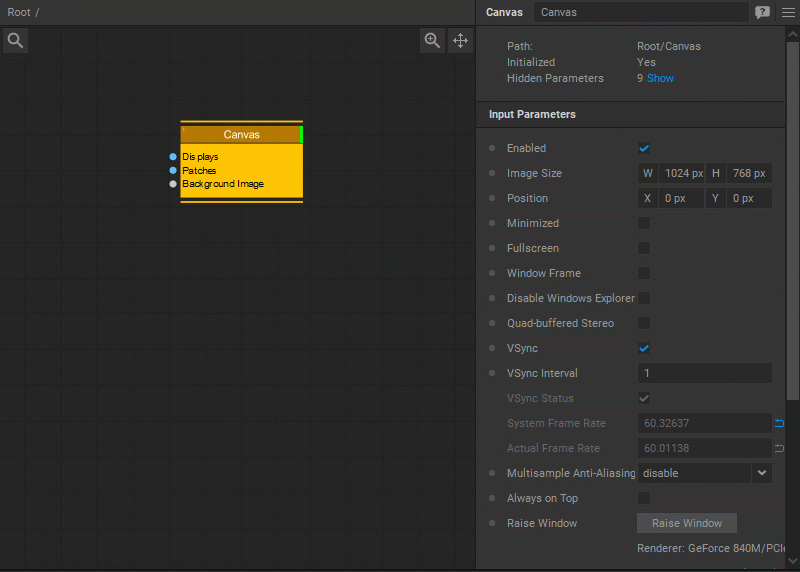Click the 'Background Image' node label
The width and height of the screenshot is (800, 572).
[223, 184]
